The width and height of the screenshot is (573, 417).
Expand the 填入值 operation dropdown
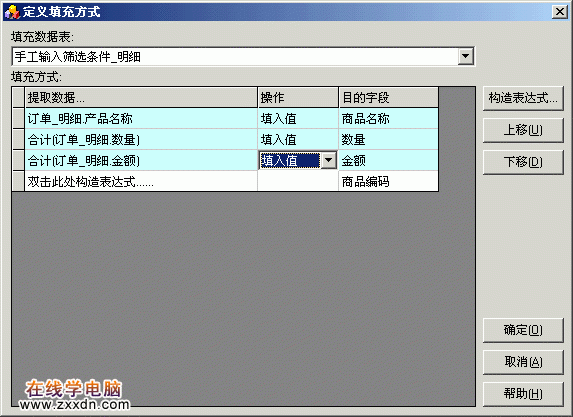coord(329,160)
